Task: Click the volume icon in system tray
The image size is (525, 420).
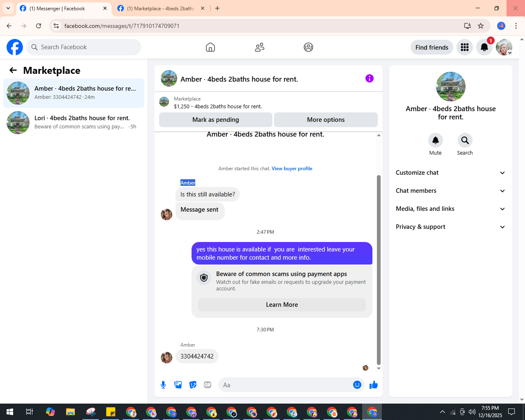Action: pos(472,412)
